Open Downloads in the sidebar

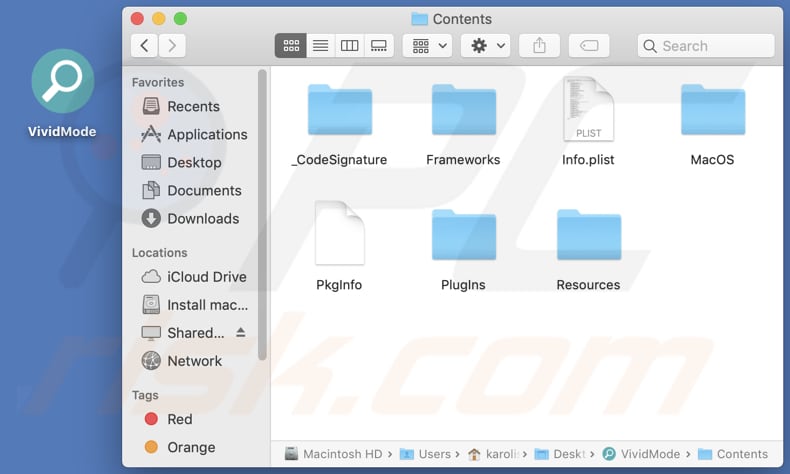pos(190,219)
